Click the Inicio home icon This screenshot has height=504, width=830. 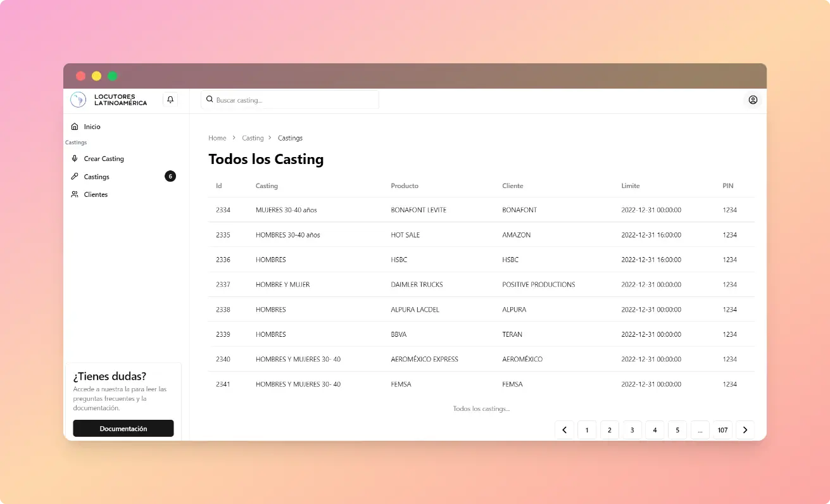point(75,127)
